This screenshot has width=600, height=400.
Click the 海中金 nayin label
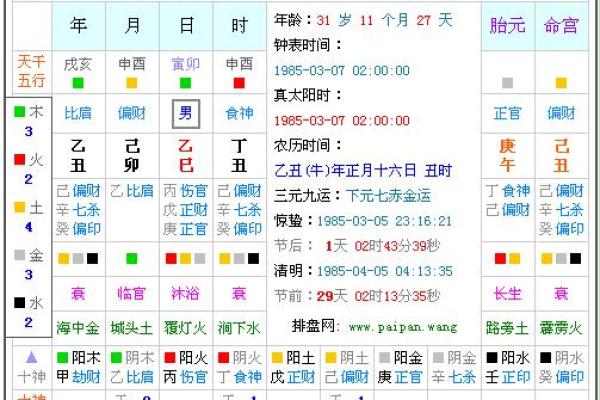[x=78, y=328]
